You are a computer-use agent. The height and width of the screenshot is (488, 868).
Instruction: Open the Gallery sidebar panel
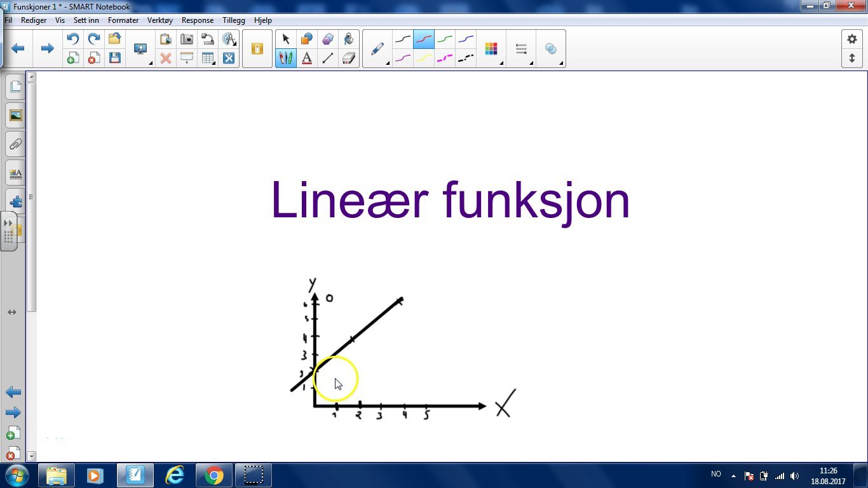tap(15, 115)
